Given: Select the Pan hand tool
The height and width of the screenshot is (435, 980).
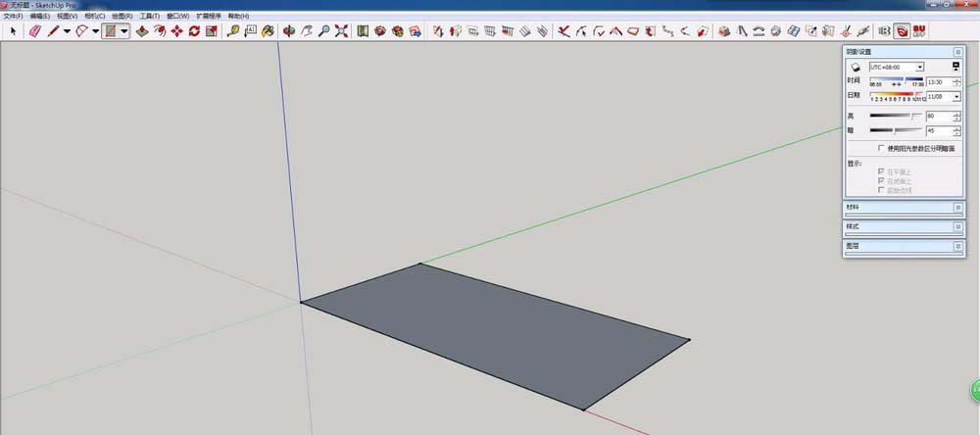Looking at the screenshot, I should pyautogui.click(x=306, y=31).
